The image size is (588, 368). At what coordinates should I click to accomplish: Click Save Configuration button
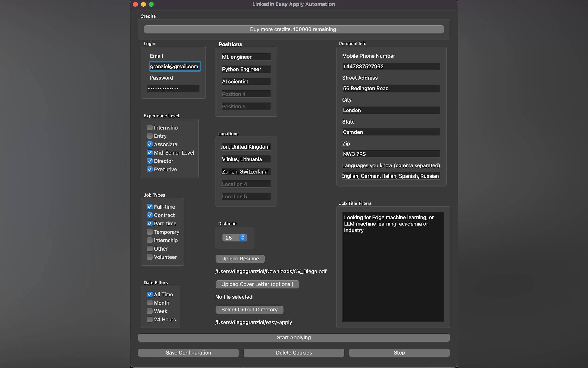(188, 353)
